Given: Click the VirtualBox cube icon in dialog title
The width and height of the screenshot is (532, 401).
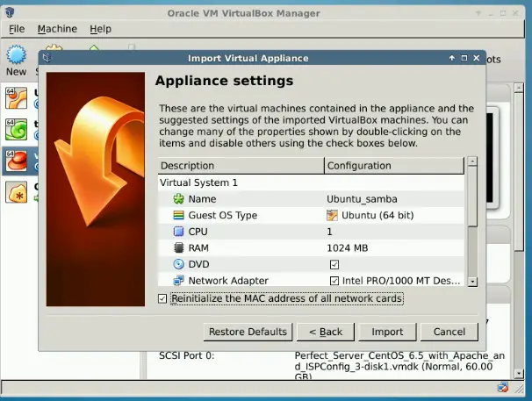Looking at the screenshot, I should pos(47,58).
